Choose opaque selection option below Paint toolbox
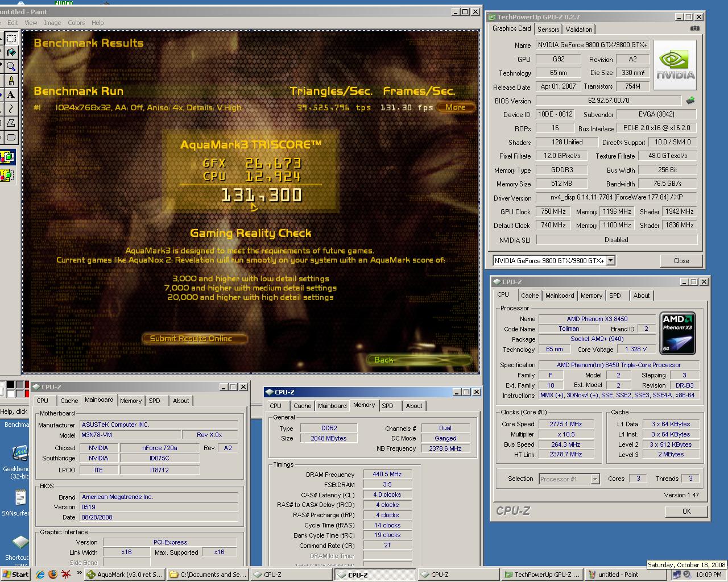The image size is (728, 582). coord(7,157)
